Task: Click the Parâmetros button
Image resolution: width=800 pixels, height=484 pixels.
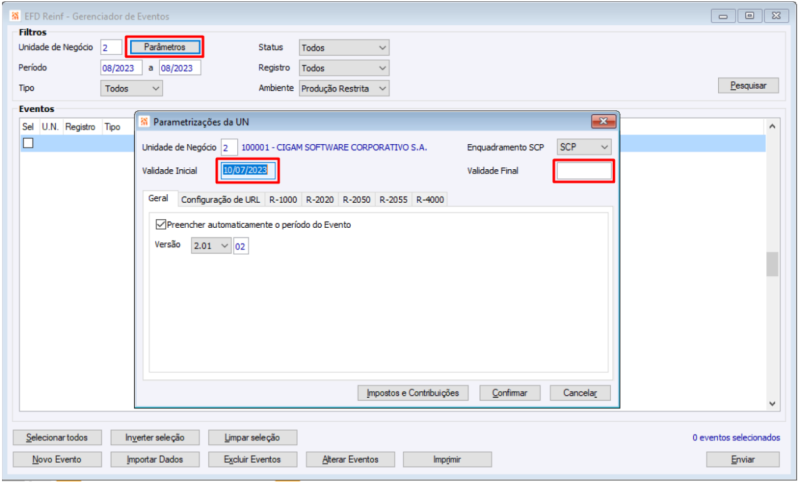Action: 164,47
